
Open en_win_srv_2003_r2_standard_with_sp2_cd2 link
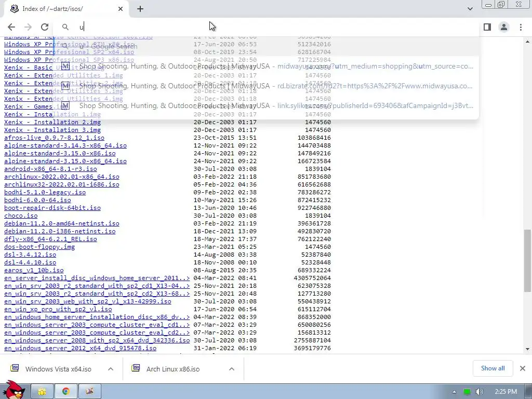97,294
